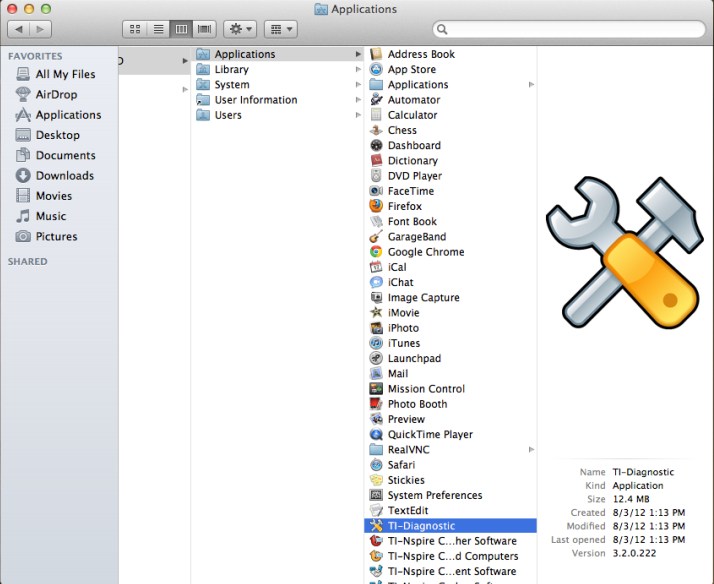Open the Action gear dropdown menu

(240, 29)
